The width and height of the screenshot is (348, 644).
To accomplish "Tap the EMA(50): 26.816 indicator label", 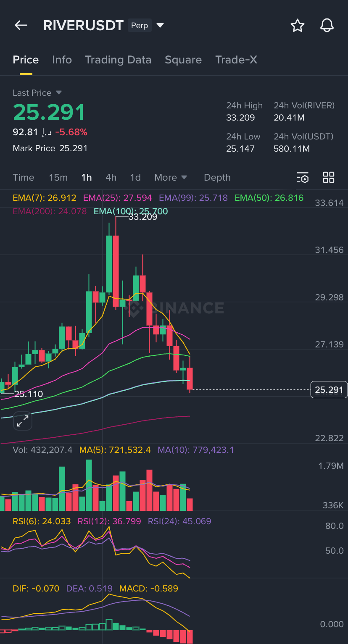I will (x=269, y=198).
